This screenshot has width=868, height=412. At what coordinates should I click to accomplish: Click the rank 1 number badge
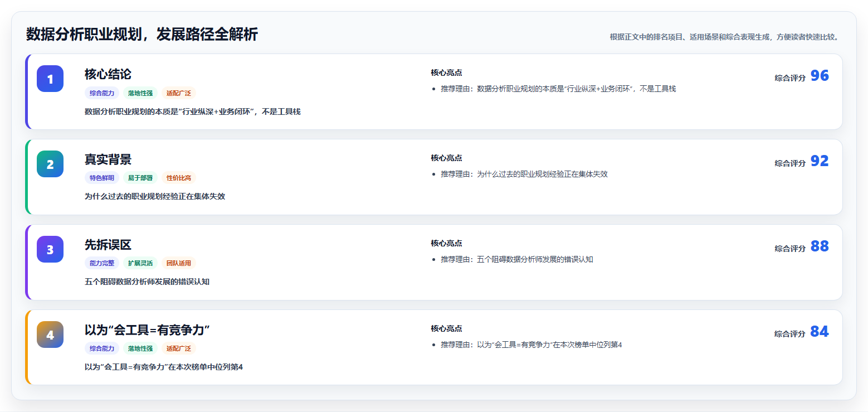(50, 79)
